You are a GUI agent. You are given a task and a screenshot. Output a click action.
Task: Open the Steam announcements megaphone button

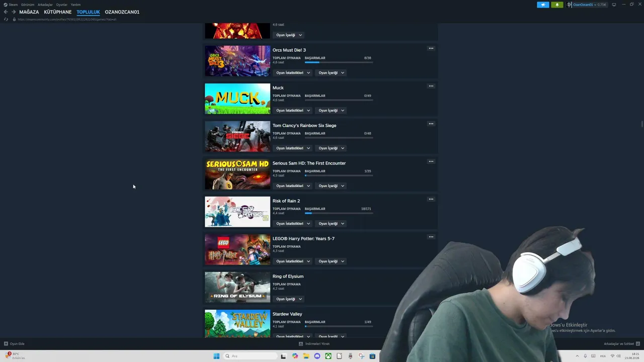coord(543,5)
